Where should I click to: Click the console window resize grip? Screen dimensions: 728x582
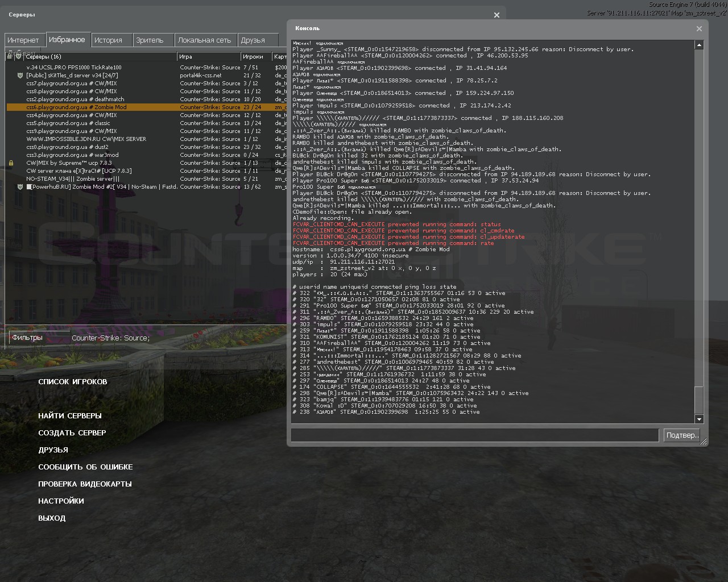(704, 441)
